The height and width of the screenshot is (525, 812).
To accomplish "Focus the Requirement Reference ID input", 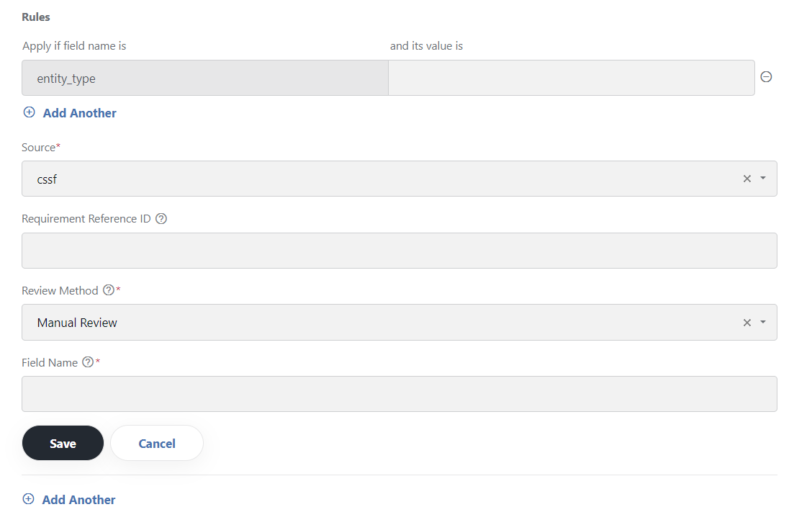I will tap(400, 251).
